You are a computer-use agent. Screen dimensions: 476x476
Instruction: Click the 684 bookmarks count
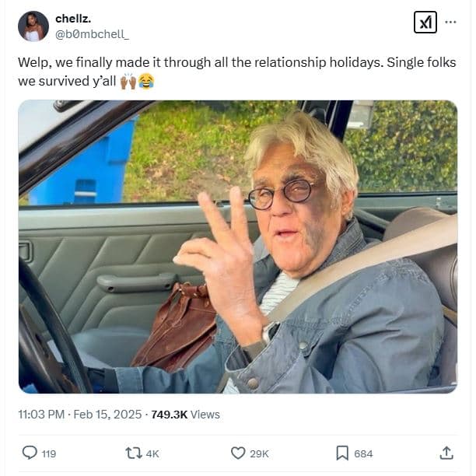[363, 453]
